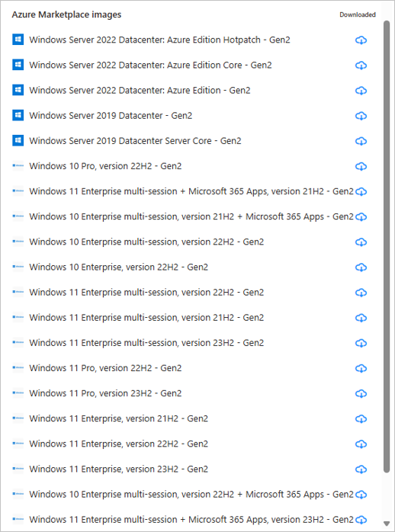Image resolution: width=395 pixels, height=532 pixels.
Task: Select Windows 10 Enterprise, version 22H2 - Gen2 text
Action: click(x=118, y=267)
